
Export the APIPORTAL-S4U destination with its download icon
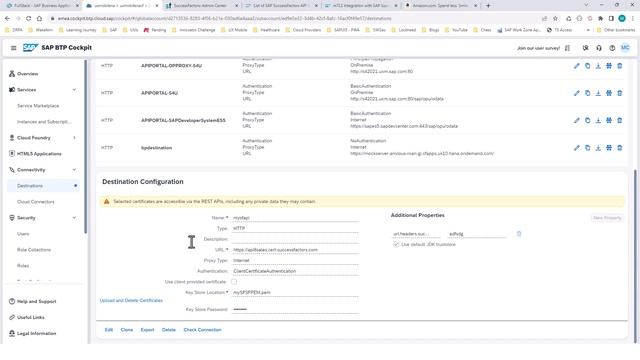598,93
